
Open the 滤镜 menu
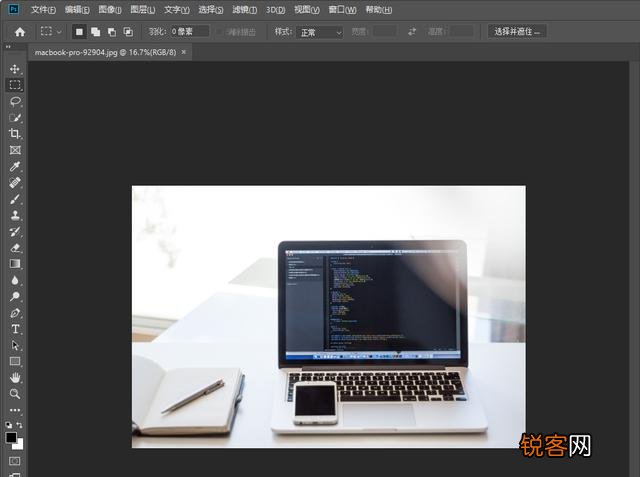pyautogui.click(x=244, y=10)
